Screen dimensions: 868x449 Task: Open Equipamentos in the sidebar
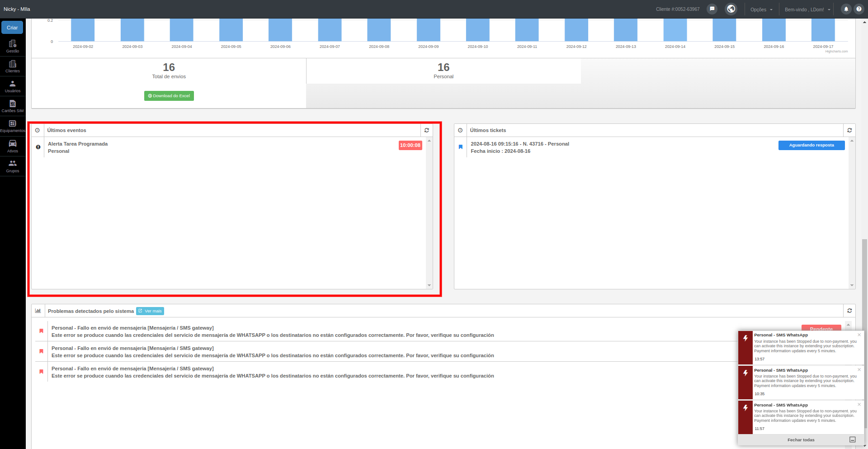pos(13,126)
